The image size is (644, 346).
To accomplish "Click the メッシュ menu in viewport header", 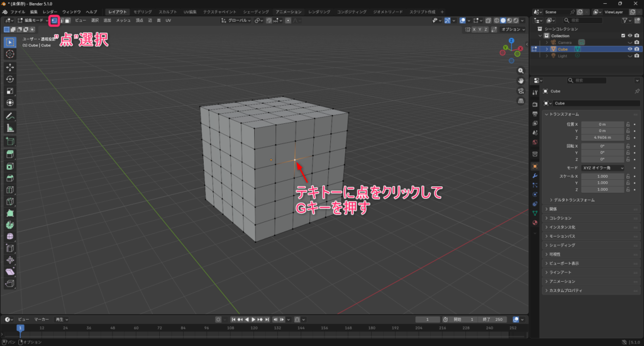I will point(123,21).
